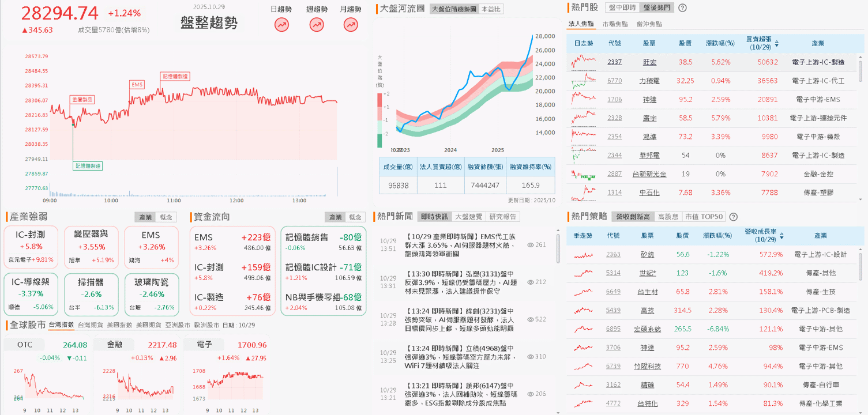Read the 弘塑(3131) news headline
Viewport: 868px width, 415px height.
[460, 282]
